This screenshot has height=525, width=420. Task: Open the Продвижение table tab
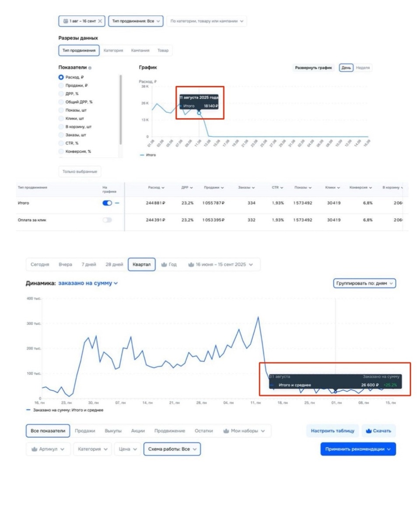click(170, 431)
